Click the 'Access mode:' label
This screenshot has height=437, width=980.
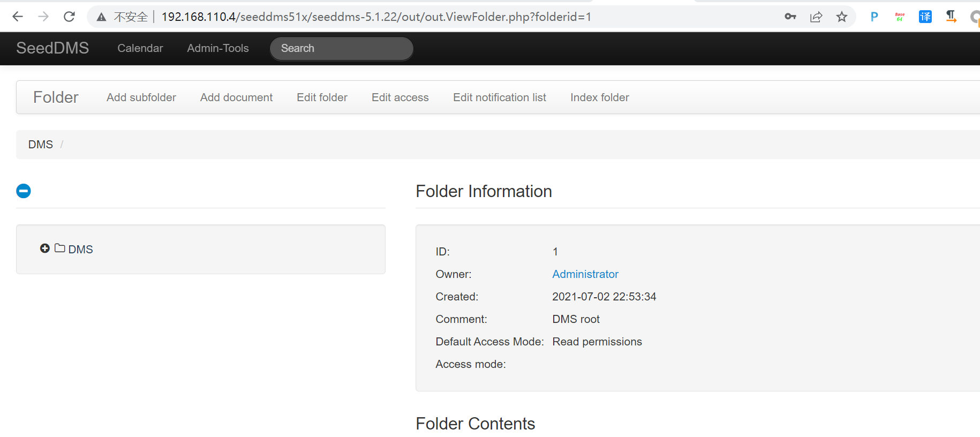(471, 364)
